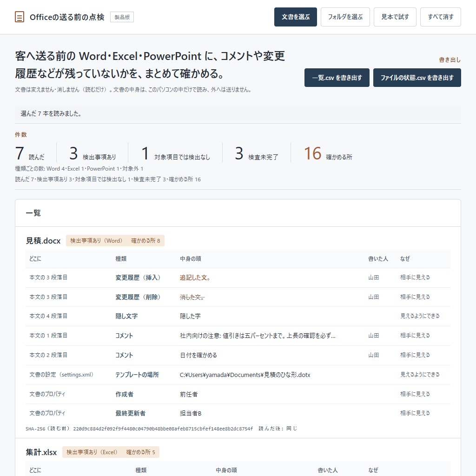
Task: Click the 16 確かめる所 counter
Action: 328,153
